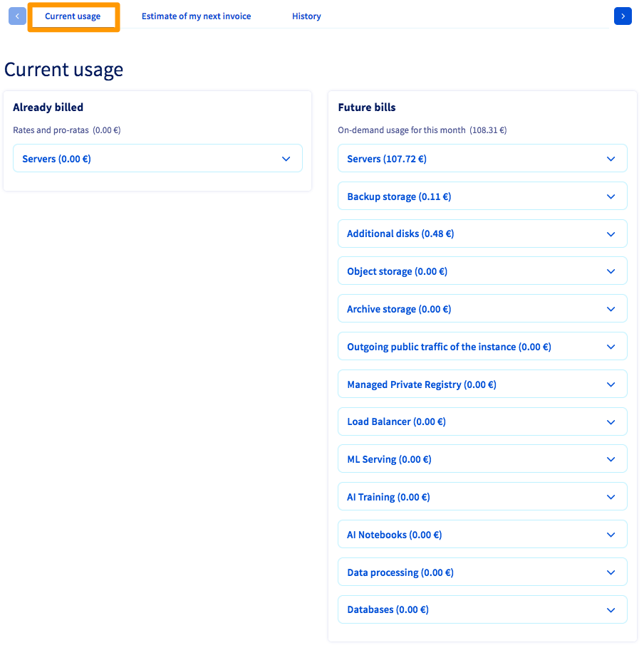Open Additional disks (0.48 €) details
This screenshot has height=650, width=644.
tap(482, 234)
